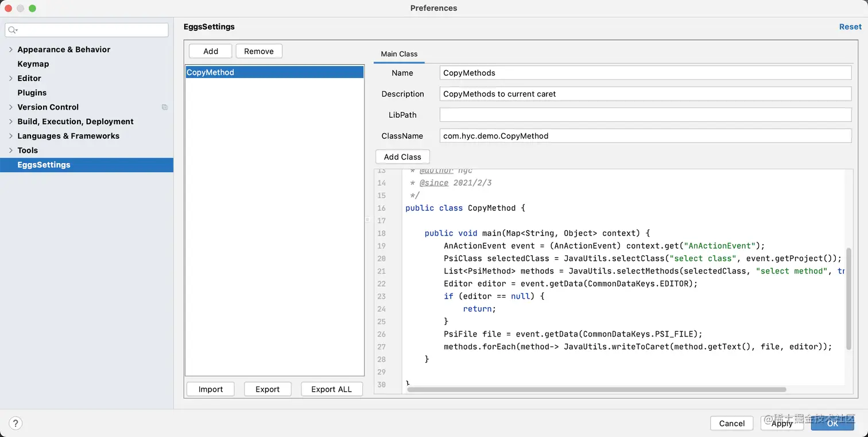Select EggsSettings in the sidebar

(x=87, y=165)
